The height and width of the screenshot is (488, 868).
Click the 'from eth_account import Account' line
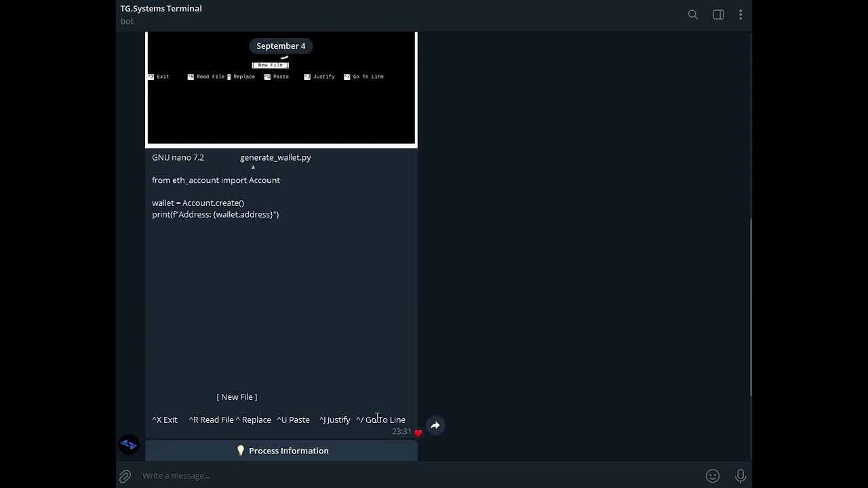point(216,180)
